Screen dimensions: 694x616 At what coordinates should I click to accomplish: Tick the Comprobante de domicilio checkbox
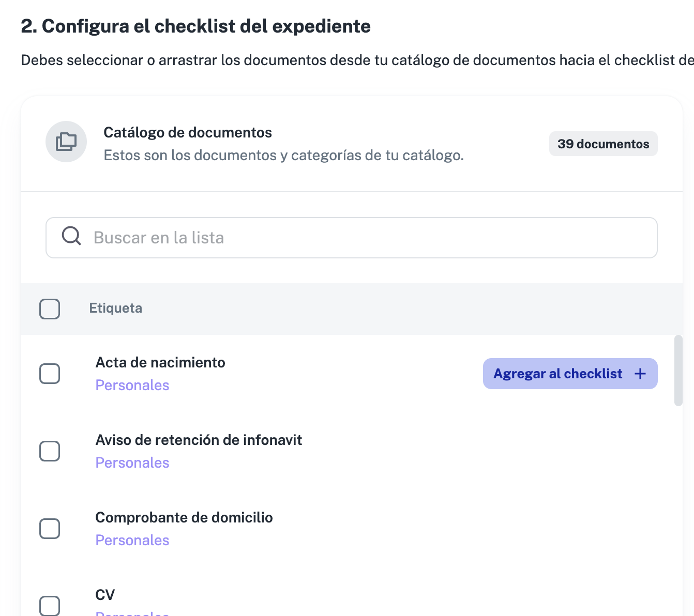(50, 529)
